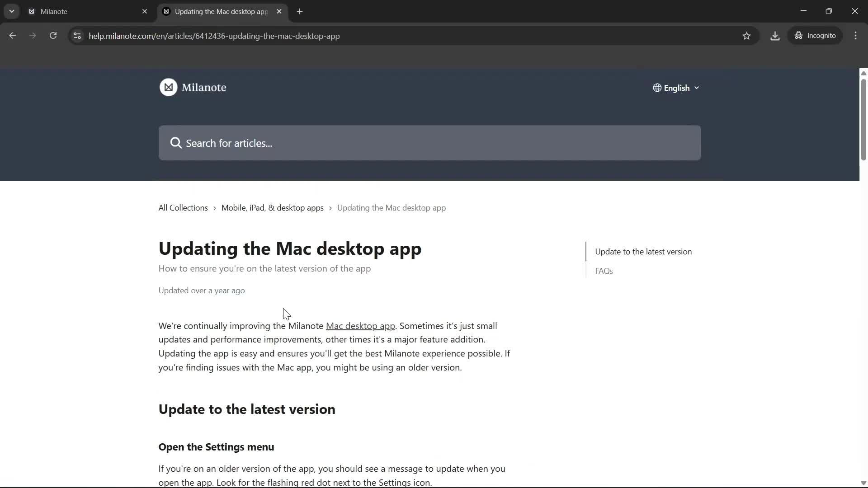Select FAQs in the sidebar
The image size is (868, 488).
tap(604, 271)
